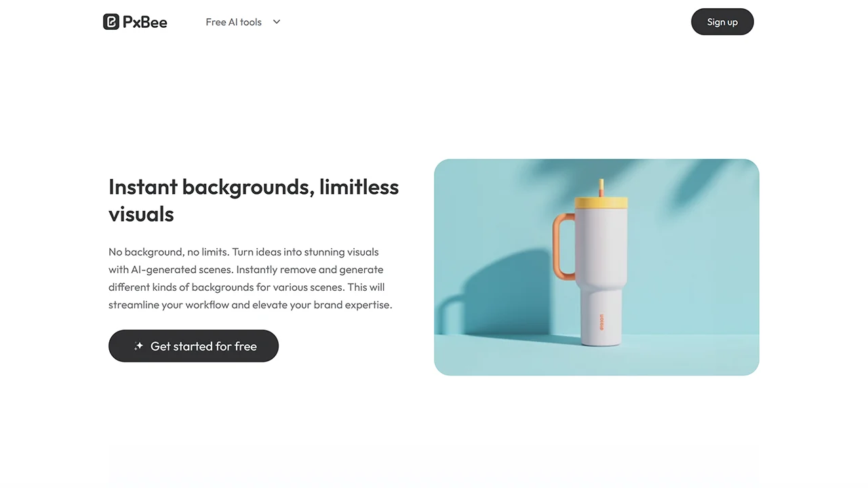Screen dimensions: 868x488
Task: Open the Free AI tools menu
Action: tap(233, 22)
